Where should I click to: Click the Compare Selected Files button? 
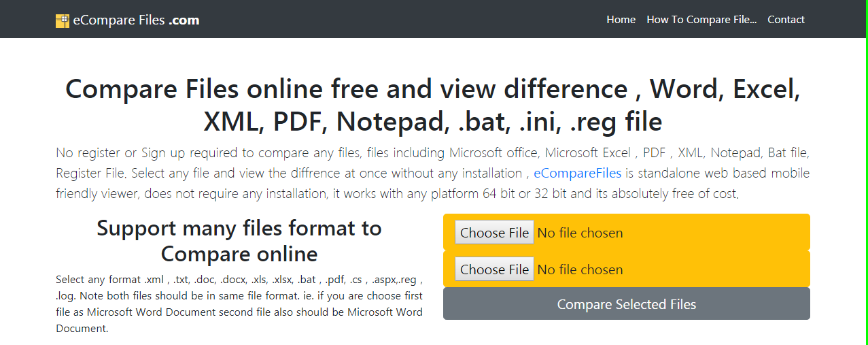point(627,303)
